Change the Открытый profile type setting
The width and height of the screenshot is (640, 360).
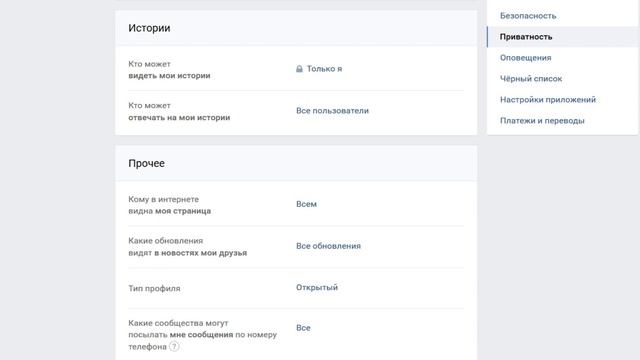click(317, 287)
